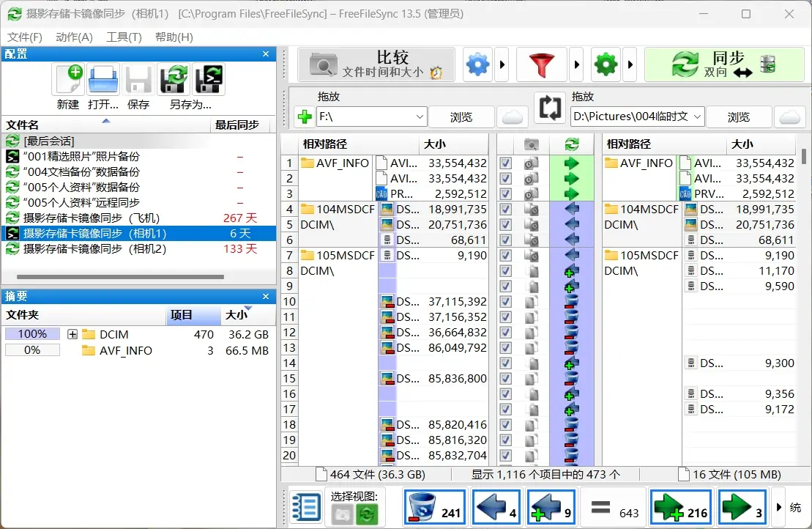Viewport: 812px width, 529px height.
Task: Open the filter settings funnel icon
Action: pyautogui.click(x=543, y=64)
